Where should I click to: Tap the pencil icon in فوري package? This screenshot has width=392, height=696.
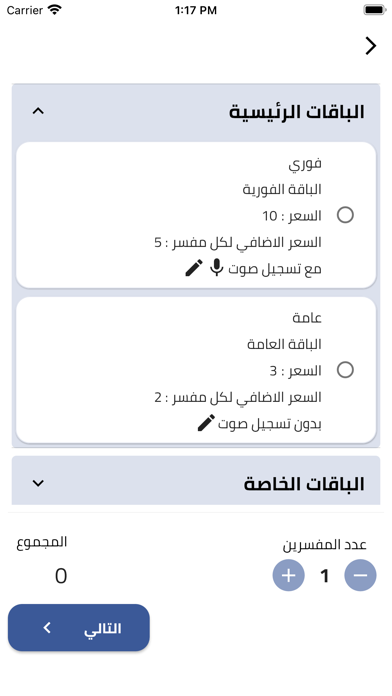tap(194, 268)
